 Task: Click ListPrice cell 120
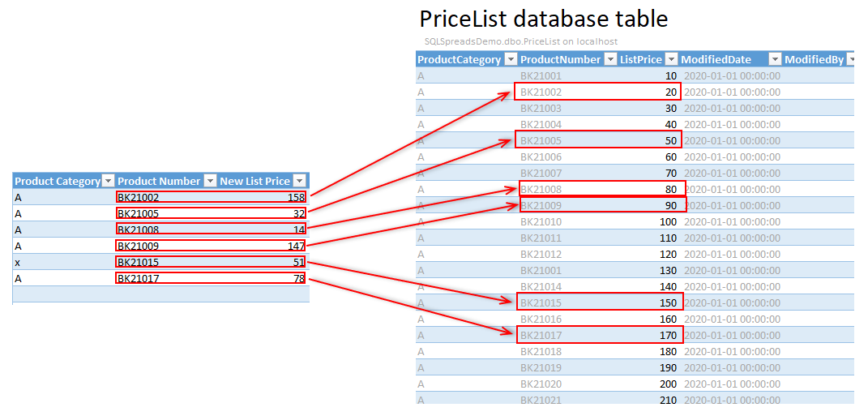tap(668, 255)
